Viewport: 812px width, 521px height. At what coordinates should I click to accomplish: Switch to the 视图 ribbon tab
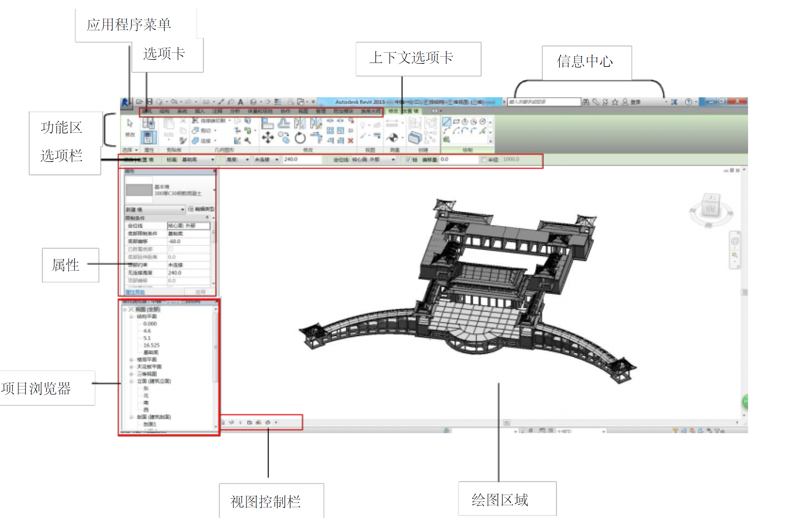(x=303, y=111)
